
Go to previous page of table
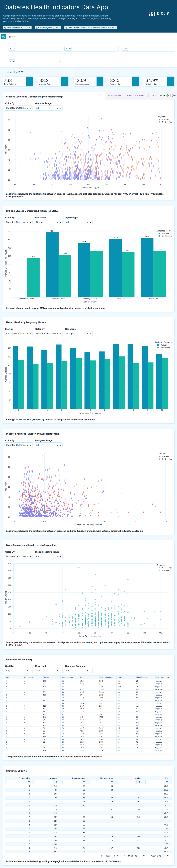148,856
